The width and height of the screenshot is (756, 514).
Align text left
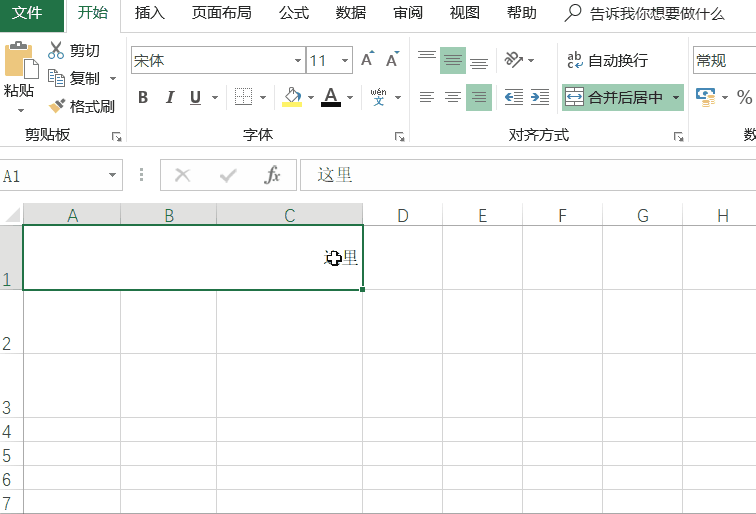click(x=427, y=97)
